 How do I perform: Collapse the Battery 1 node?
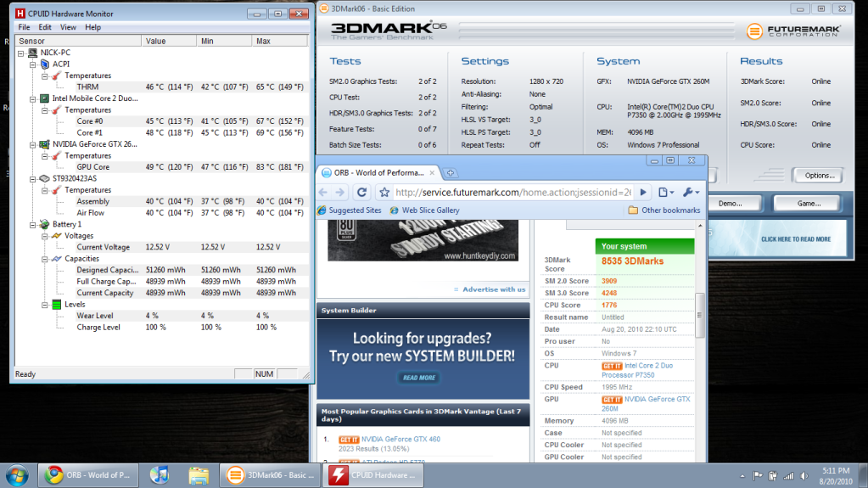32,224
